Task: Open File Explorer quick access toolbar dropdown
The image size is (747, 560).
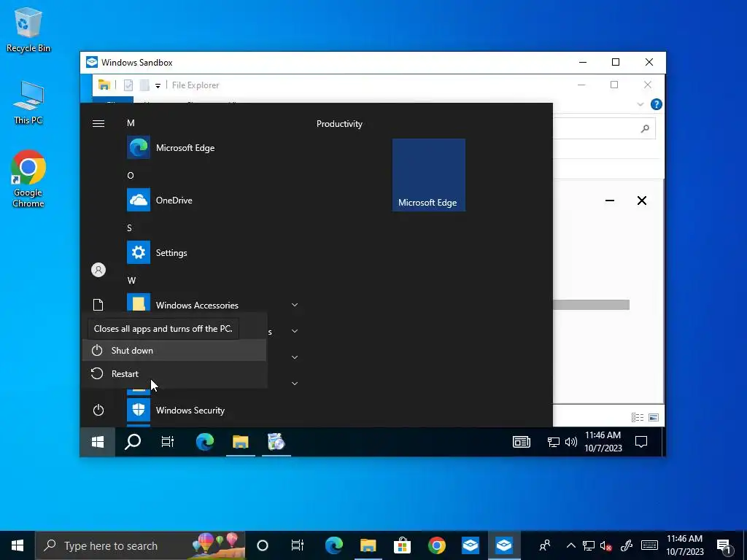Action: (x=158, y=86)
